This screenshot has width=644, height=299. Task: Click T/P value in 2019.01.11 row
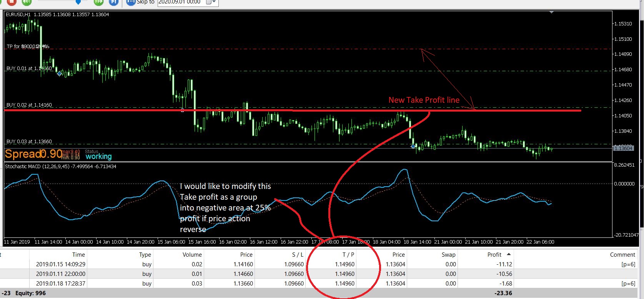(345, 274)
